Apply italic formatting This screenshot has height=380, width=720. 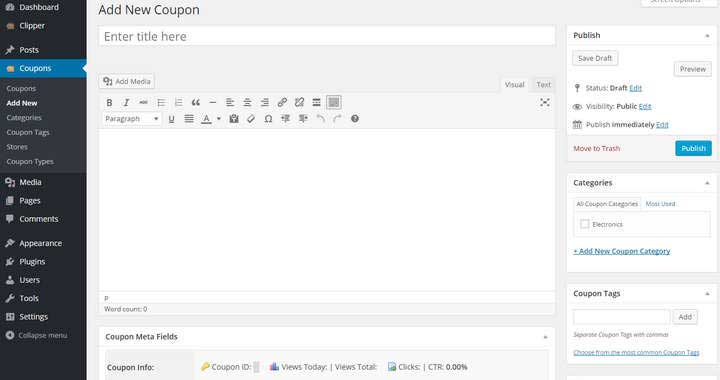pos(126,102)
